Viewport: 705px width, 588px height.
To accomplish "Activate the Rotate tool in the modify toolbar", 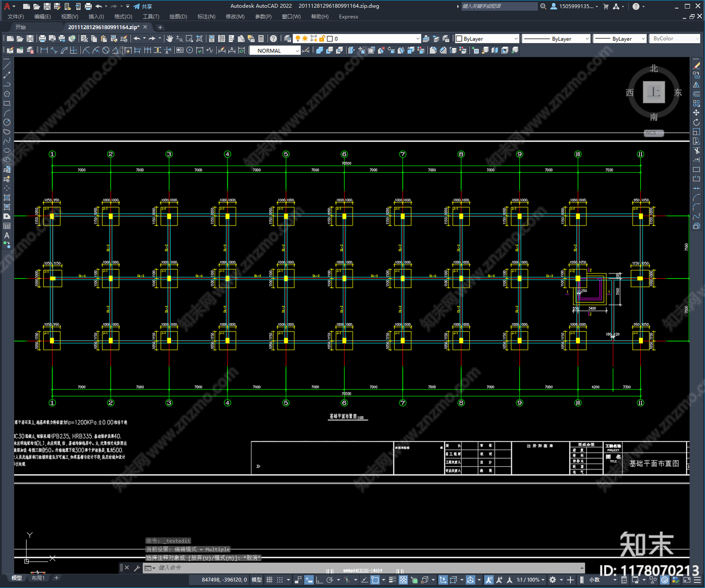I will tap(697, 122).
